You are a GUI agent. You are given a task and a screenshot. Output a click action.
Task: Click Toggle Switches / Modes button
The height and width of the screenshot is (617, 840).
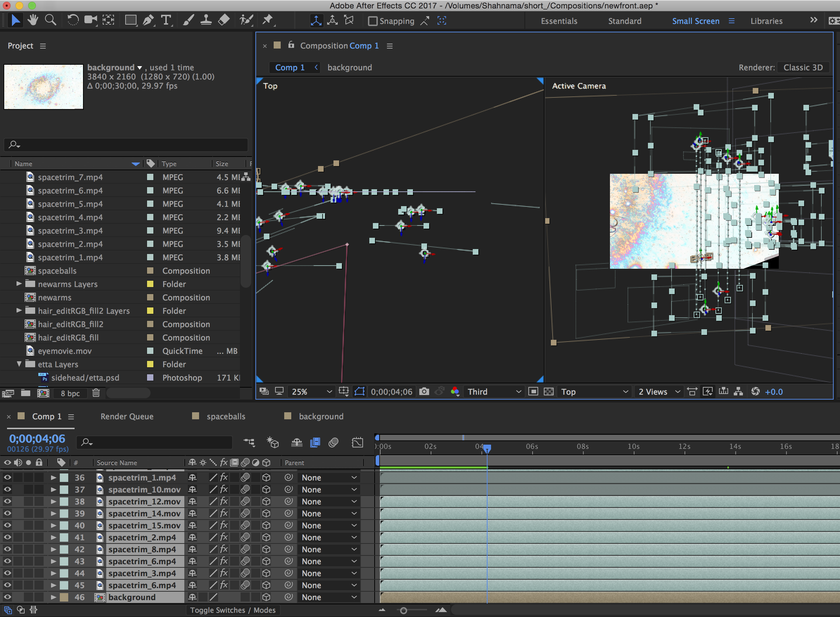coord(233,610)
